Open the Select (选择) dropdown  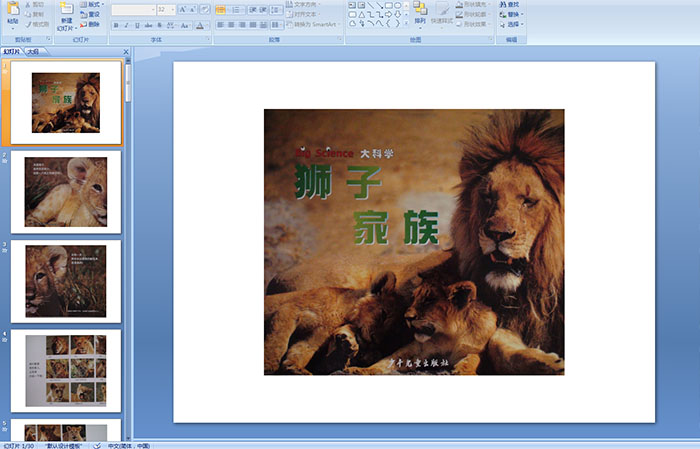512,25
